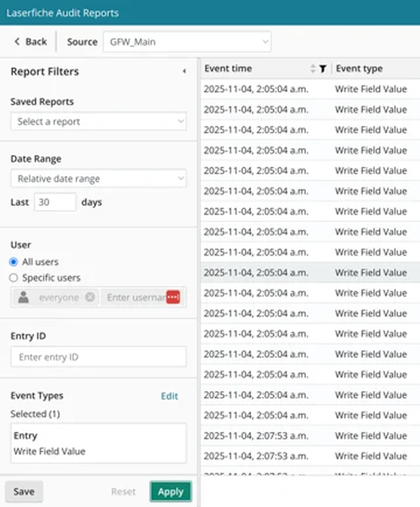
Task: Click the 'Selected (1)' event types label
Action: (35, 414)
